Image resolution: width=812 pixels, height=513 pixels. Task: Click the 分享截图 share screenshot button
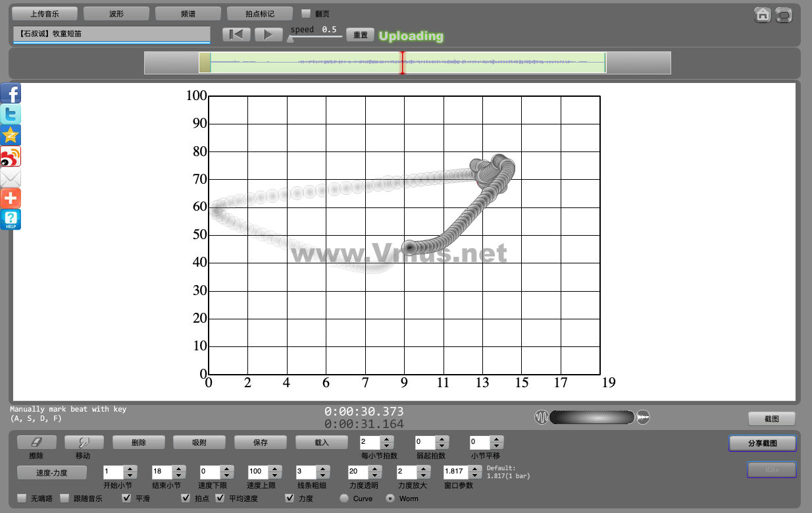762,443
